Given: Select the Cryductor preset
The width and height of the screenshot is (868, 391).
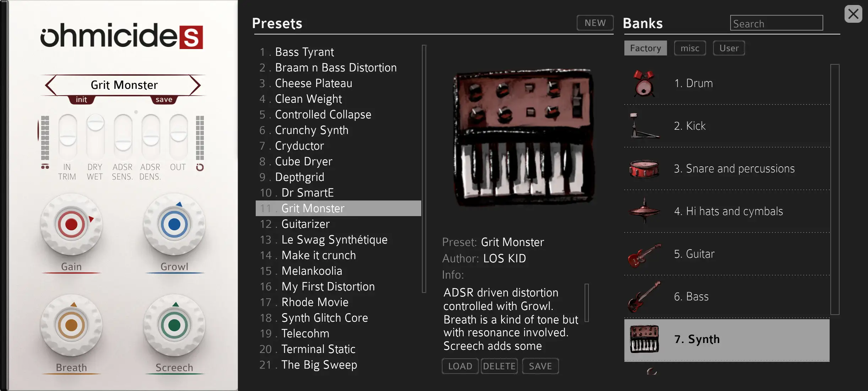Looking at the screenshot, I should pos(338,146).
